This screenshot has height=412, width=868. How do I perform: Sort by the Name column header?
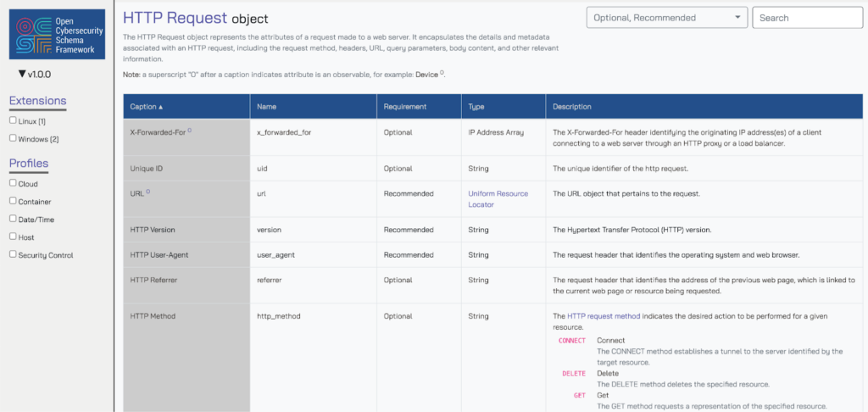click(x=267, y=107)
